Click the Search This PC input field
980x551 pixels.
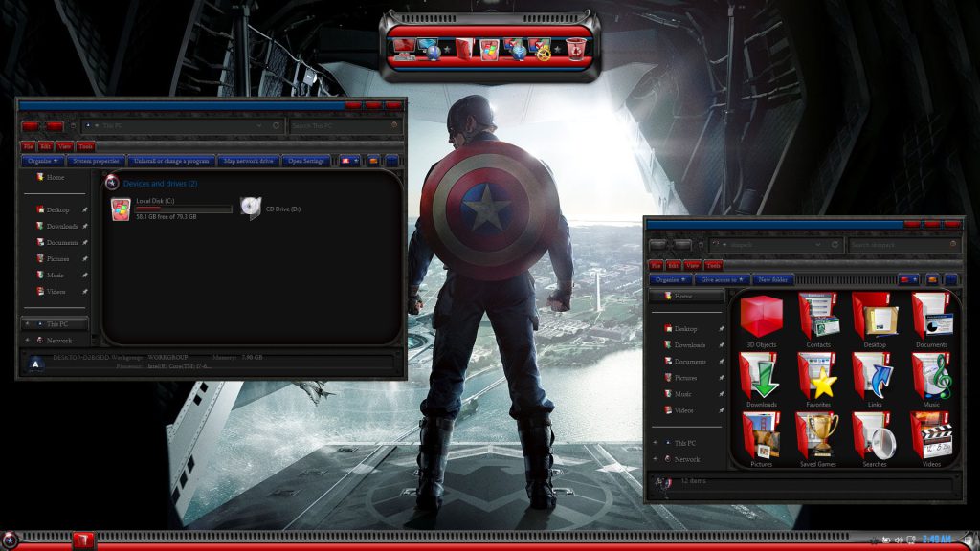pyautogui.click(x=339, y=125)
